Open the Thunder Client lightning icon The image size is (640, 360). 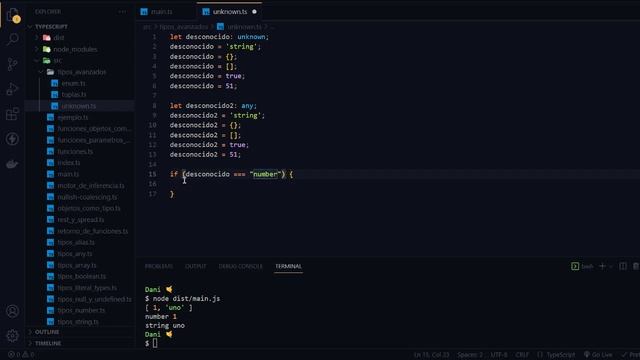[x=13, y=139]
